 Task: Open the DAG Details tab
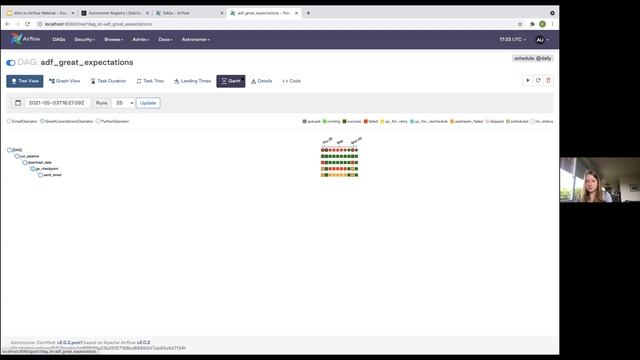[262, 81]
